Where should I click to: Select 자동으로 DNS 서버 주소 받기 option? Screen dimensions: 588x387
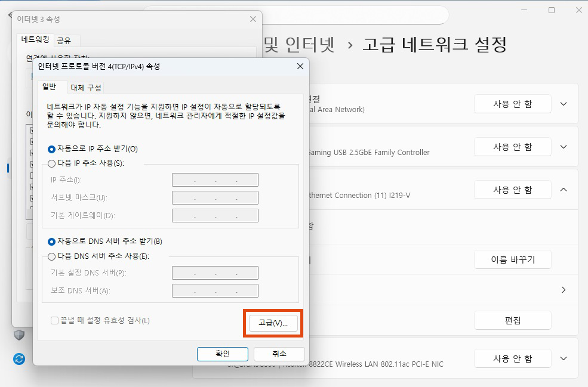point(52,242)
